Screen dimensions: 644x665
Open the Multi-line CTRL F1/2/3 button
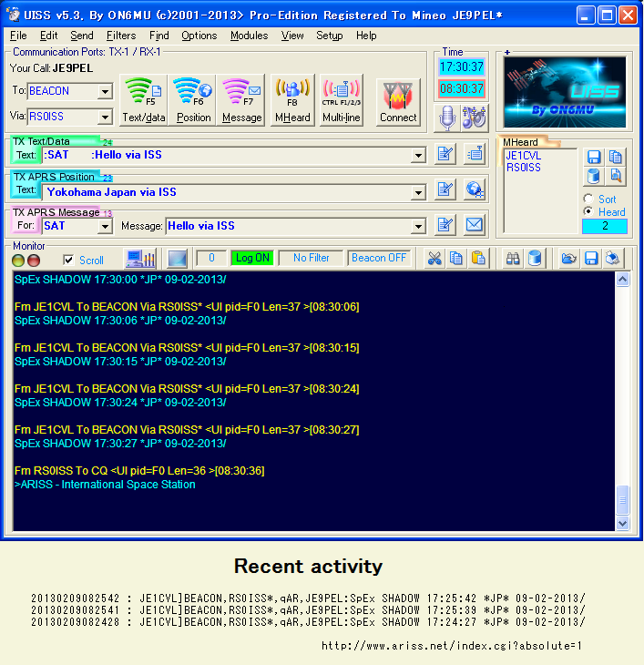(x=342, y=100)
